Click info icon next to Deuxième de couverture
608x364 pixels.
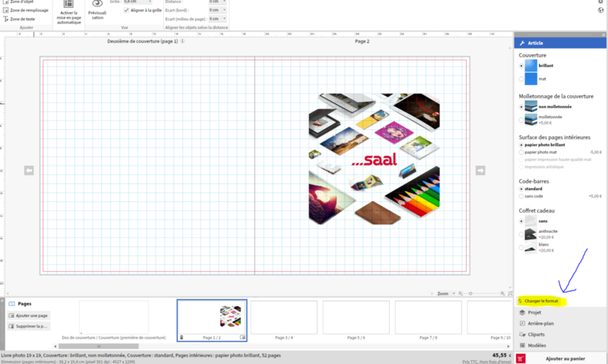[x=182, y=41]
